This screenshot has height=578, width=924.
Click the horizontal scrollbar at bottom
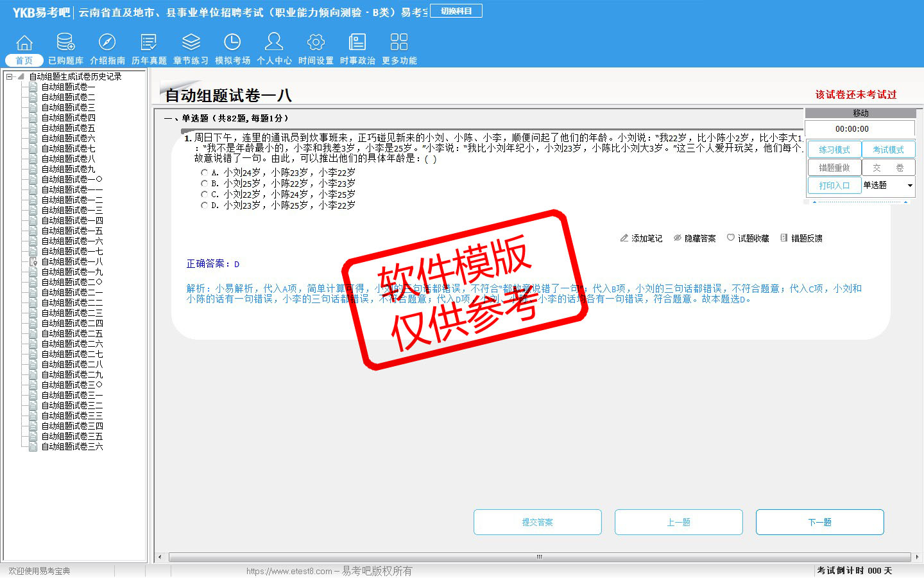tap(539, 557)
